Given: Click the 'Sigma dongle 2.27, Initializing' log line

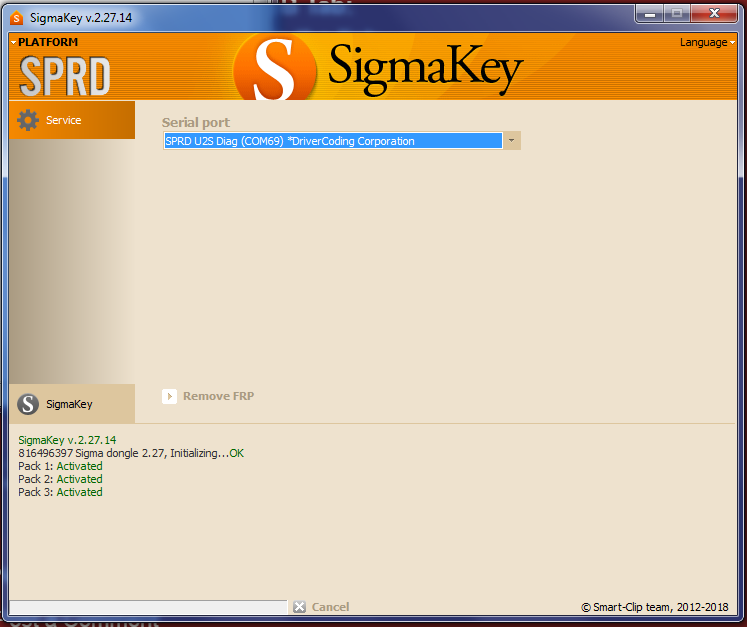Looking at the screenshot, I should pos(131,453).
